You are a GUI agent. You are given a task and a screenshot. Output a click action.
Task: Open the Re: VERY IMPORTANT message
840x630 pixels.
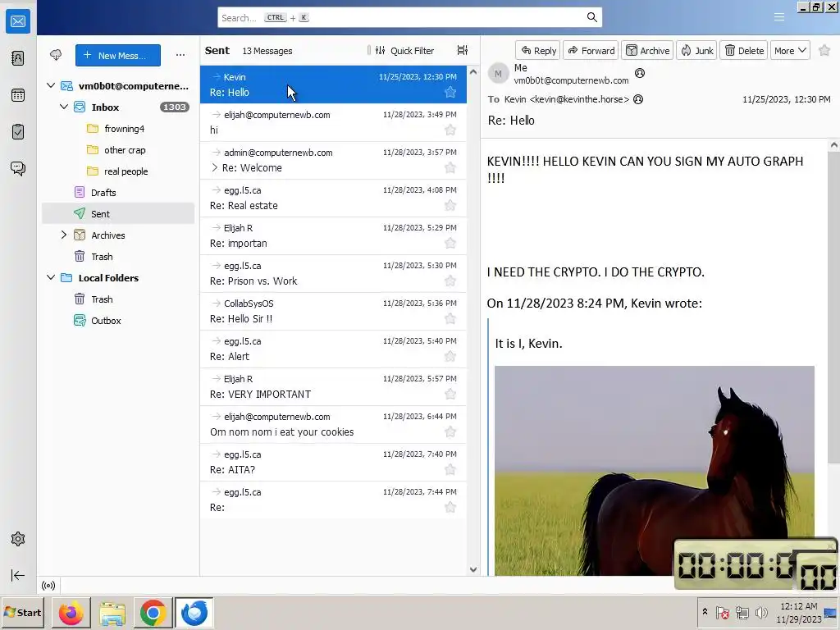(333, 387)
